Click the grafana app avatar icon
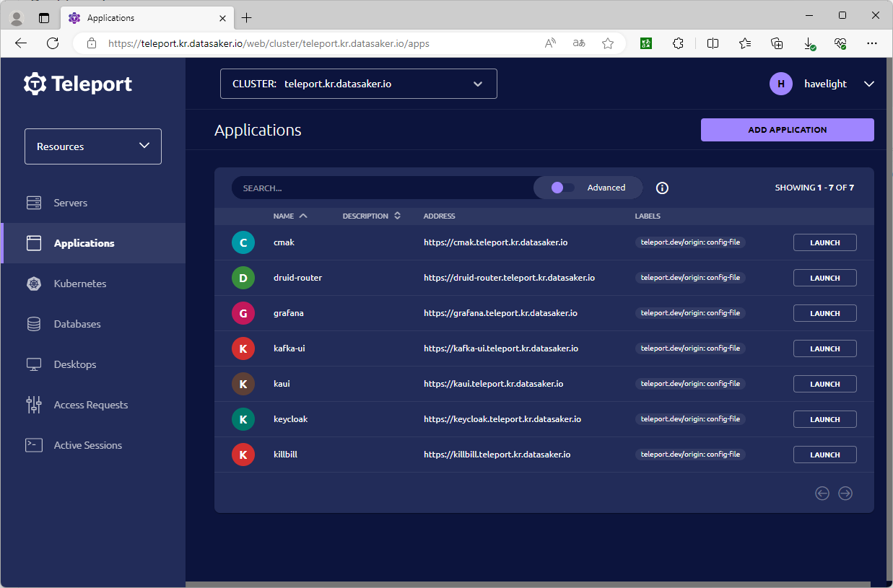 click(243, 313)
